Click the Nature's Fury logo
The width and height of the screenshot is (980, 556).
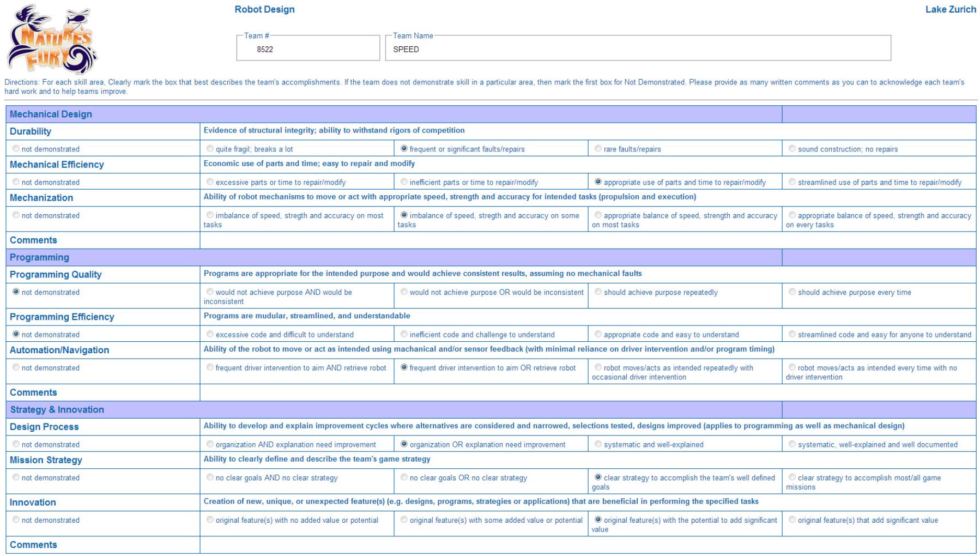point(52,39)
